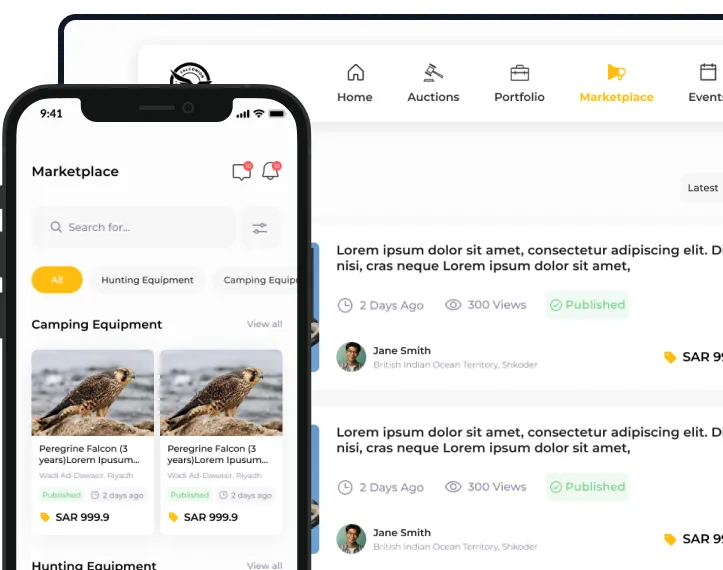The image size is (723, 570).
Task: Click 300 Views in second desktop listing
Action: pos(497,487)
